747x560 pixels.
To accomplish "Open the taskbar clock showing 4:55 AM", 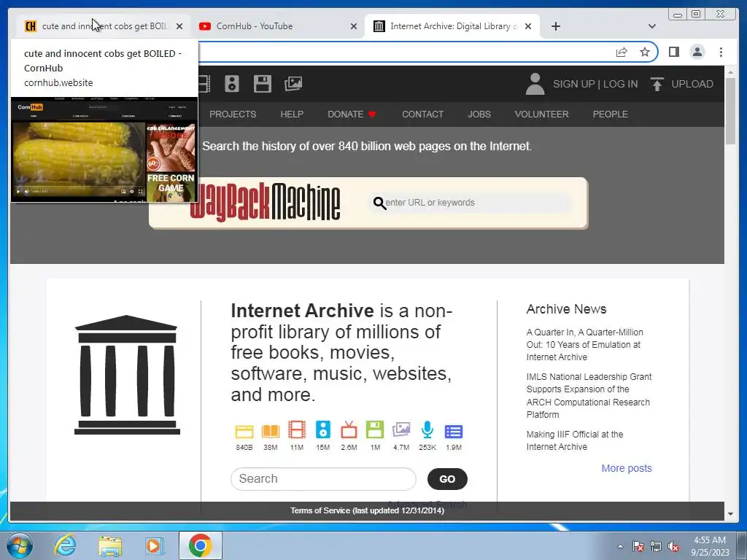I will (x=710, y=546).
